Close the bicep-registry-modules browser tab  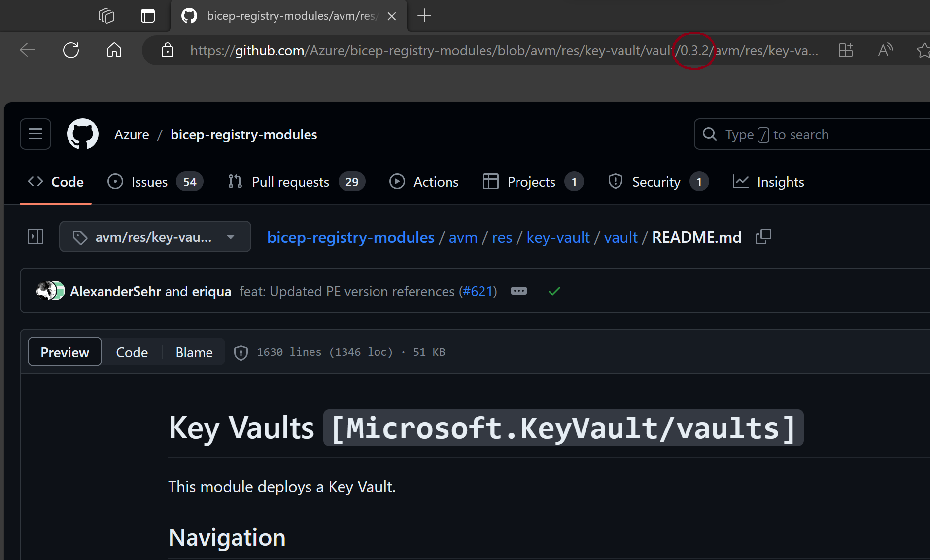point(392,16)
